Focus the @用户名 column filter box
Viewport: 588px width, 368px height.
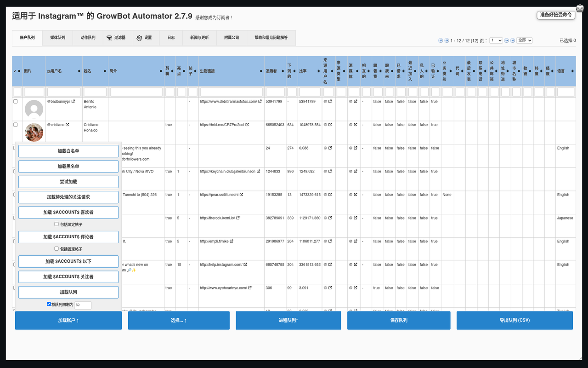coord(64,92)
